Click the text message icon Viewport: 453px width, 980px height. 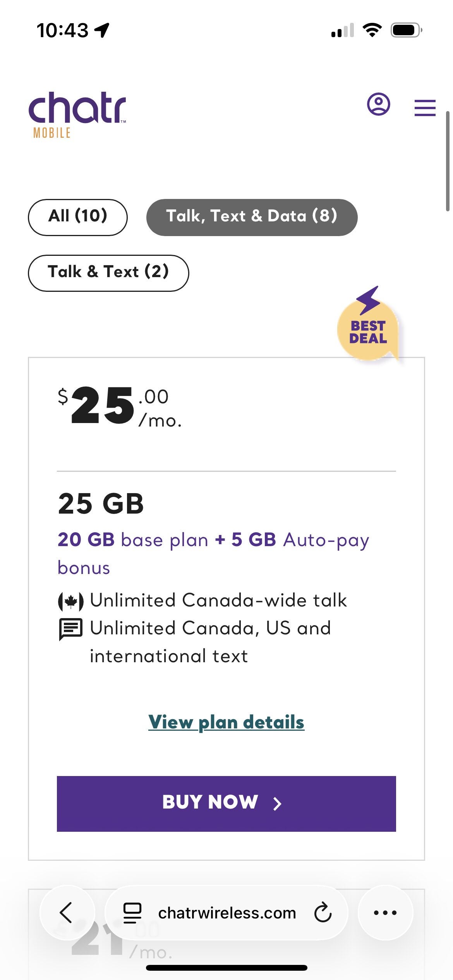point(70,629)
